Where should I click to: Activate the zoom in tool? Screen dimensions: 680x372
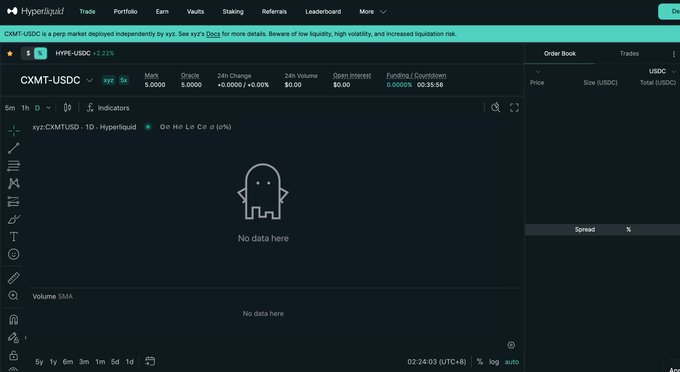pyautogui.click(x=13, y=295)
